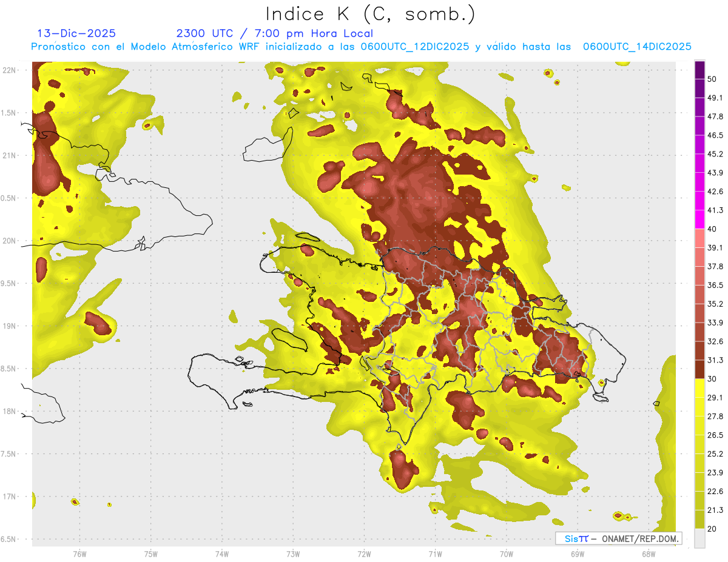Click the "20N" latitude axis label
This screenshot has width=728, height=562.
(10, 241)
